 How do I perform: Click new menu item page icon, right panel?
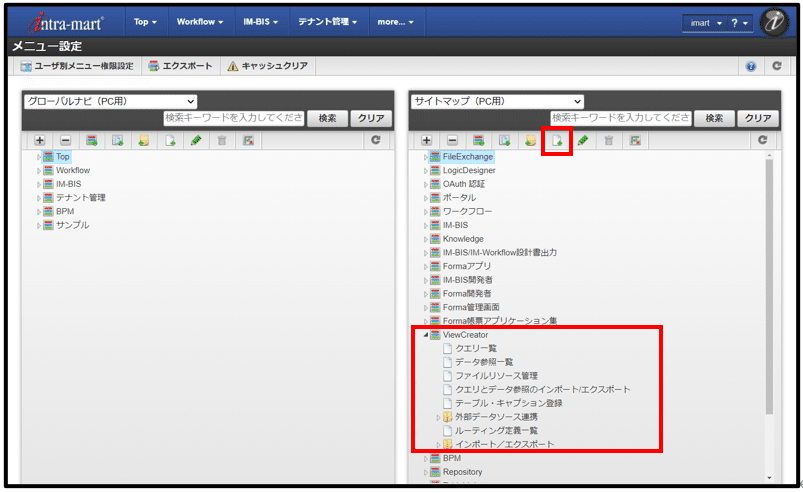coord(557,140)
